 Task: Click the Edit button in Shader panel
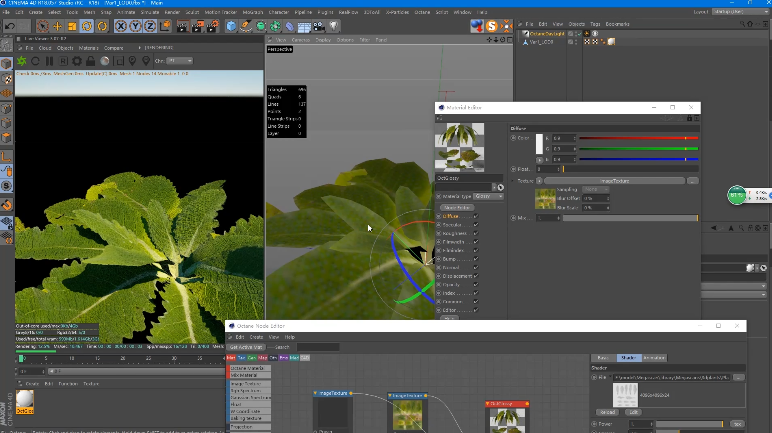click(x=634, y=412)
